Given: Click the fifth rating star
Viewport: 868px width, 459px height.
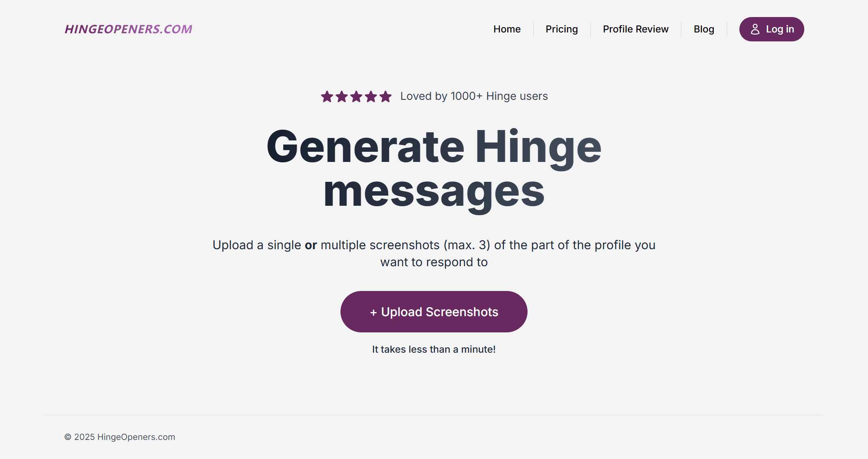Looking at the screenshot, I should [386, 97].
